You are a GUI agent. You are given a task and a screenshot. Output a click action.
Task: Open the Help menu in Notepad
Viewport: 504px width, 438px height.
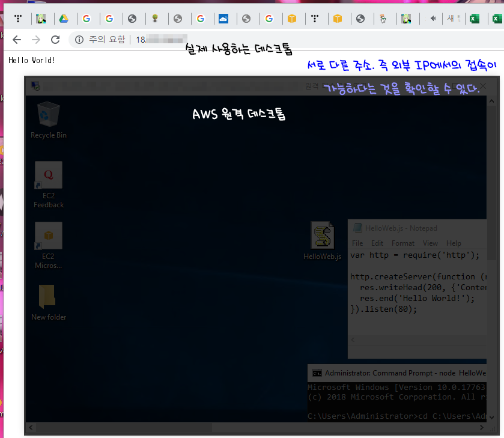pos(454,243)
